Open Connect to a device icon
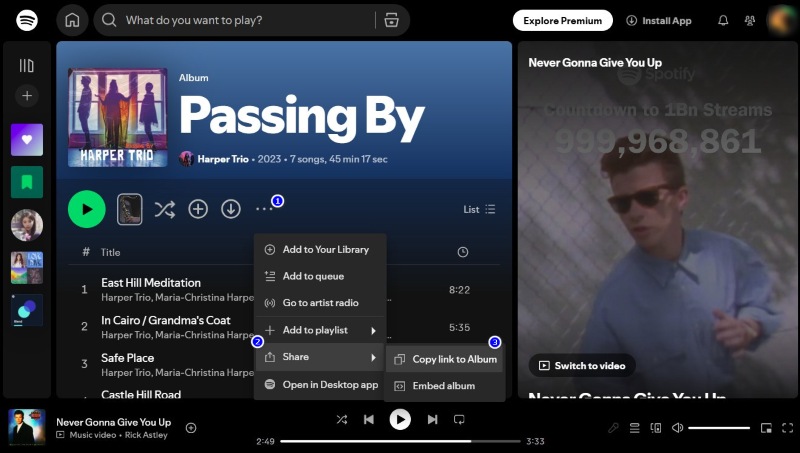800x453 pixels. (x=656, y=428)
